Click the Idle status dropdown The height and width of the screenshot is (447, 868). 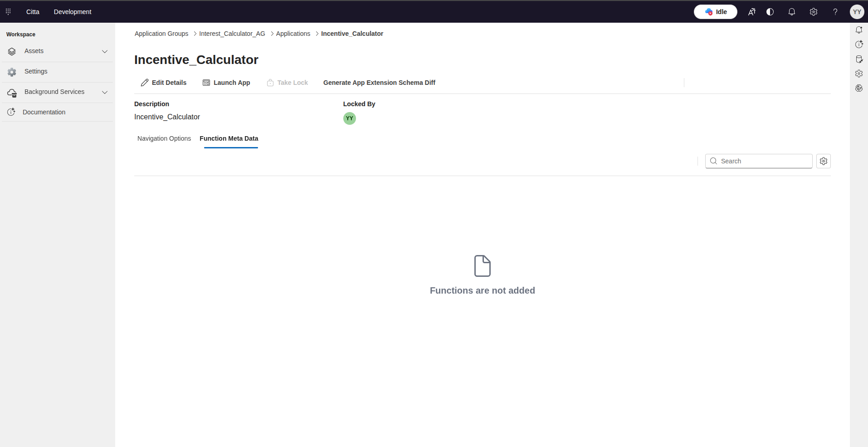[715, 12]
